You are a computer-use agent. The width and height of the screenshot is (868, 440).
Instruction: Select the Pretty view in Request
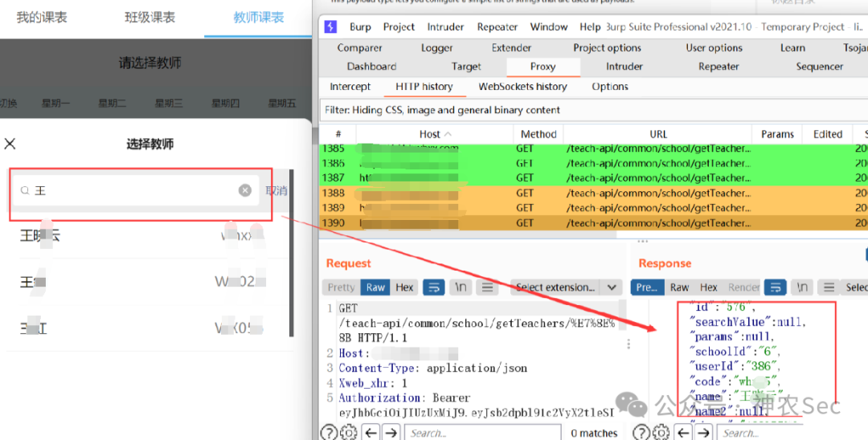pyautogui.click(x=341, y=287)
